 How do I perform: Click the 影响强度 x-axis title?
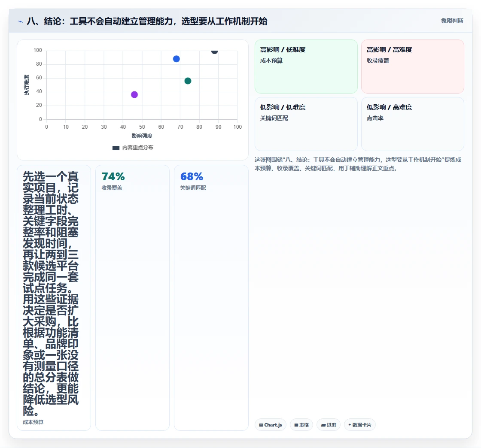(x=142, y=136)
